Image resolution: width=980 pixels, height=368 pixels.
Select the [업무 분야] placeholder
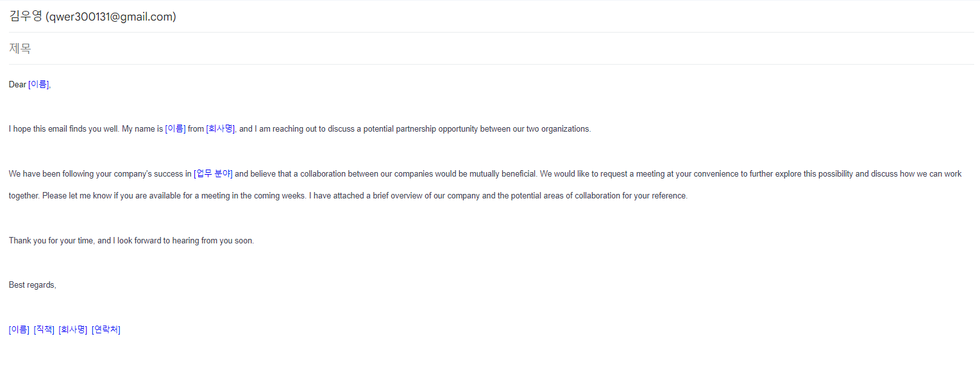pos(213,173)
